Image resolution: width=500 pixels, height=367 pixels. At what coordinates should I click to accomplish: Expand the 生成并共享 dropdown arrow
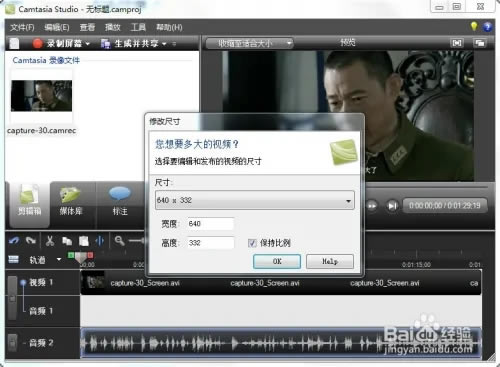click(164, 44)
